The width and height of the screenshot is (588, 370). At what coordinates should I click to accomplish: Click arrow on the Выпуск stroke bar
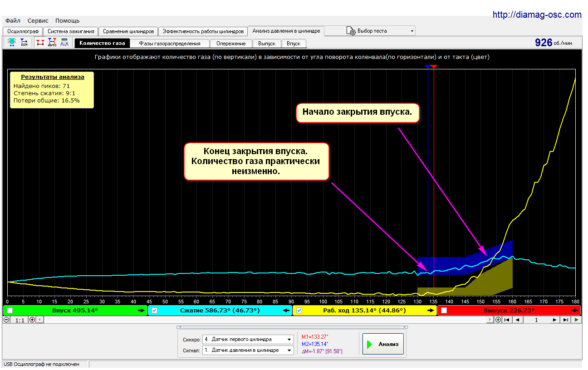(x=575, y=311)
